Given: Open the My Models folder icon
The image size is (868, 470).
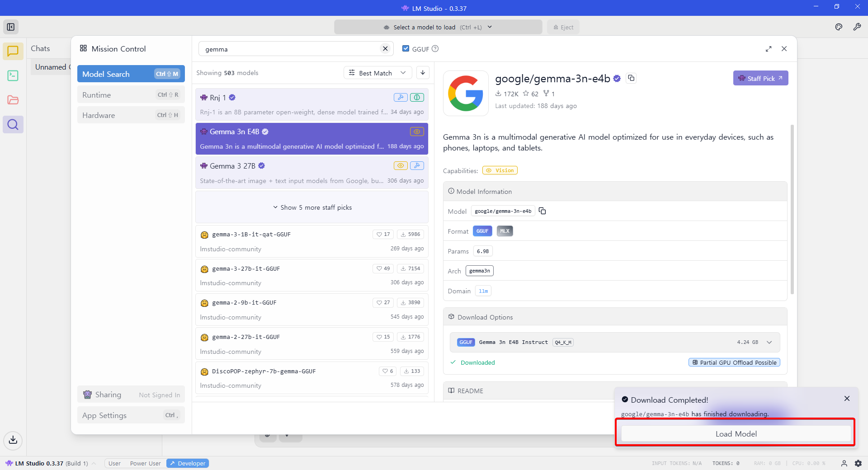Looking at the screenshot, I should 13,100.
